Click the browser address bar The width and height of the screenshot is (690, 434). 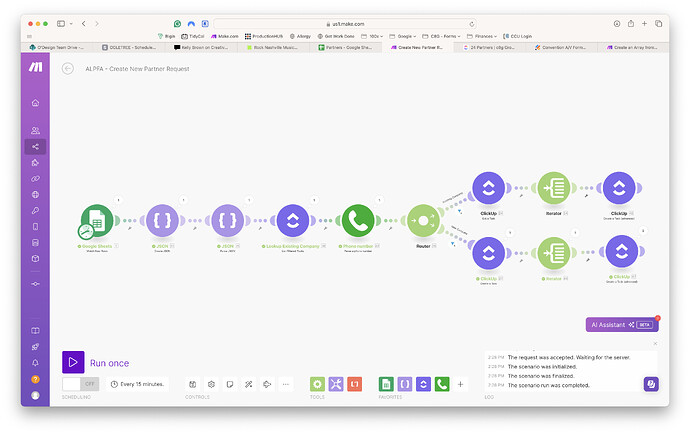click(345, 24)
